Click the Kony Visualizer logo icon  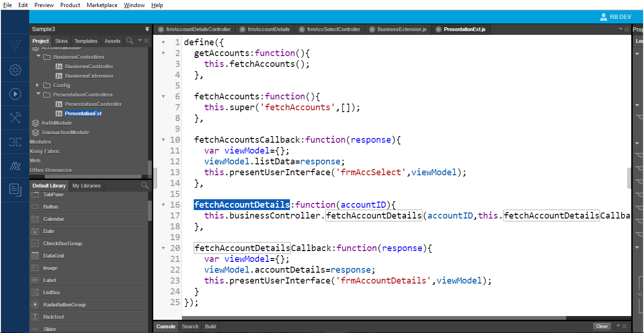coord(15,46)
